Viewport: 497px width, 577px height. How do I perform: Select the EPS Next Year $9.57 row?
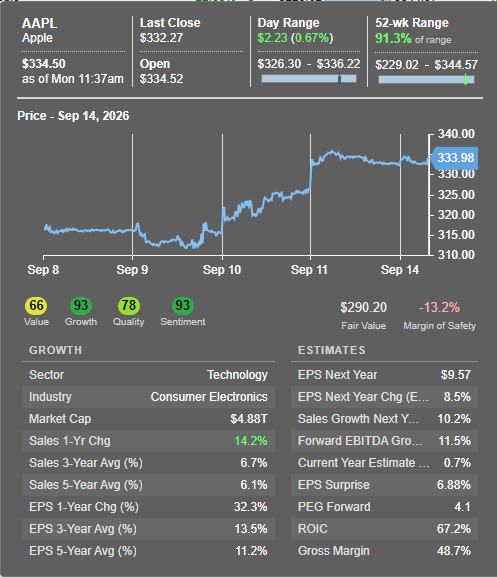coord(384,375)
